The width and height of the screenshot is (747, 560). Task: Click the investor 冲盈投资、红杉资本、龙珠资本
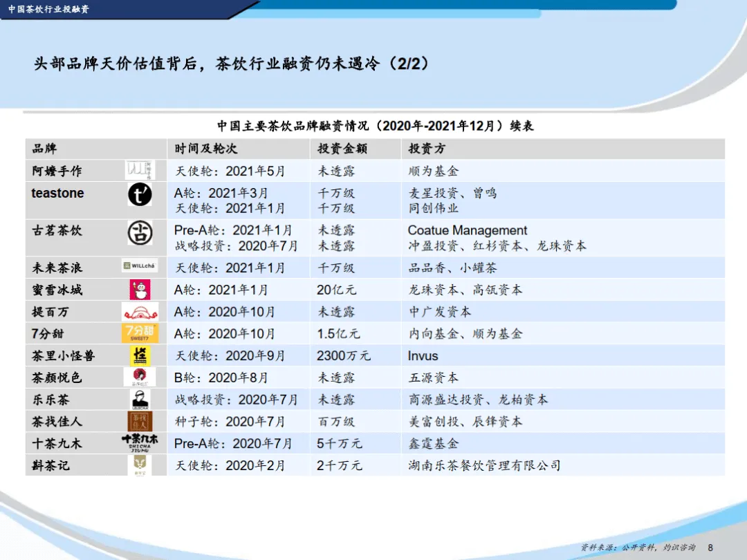(497, 245)
